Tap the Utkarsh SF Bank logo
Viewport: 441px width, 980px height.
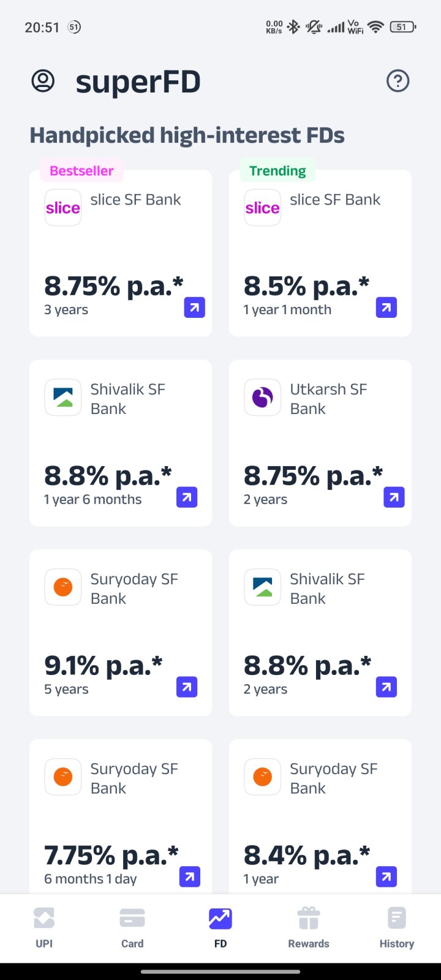tap(263, 398)
